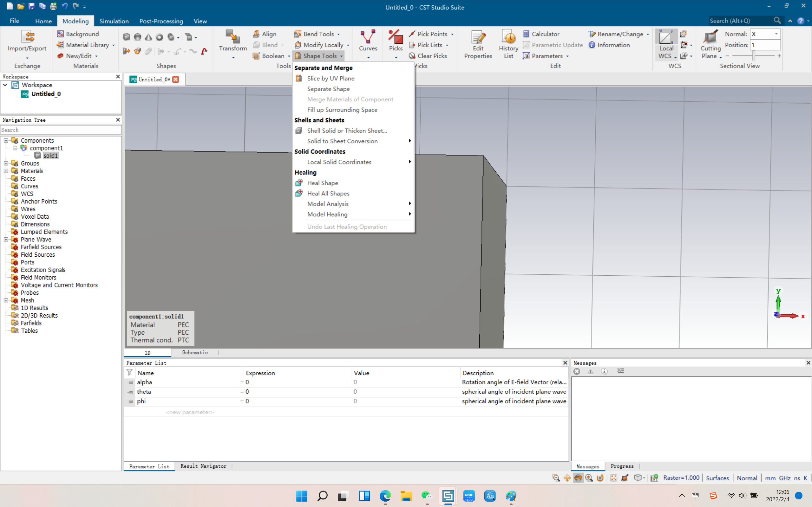Open the Curves tool
The height and width of the screenshot is (507, 812).
pyautogui.click(x=368, y=41)
